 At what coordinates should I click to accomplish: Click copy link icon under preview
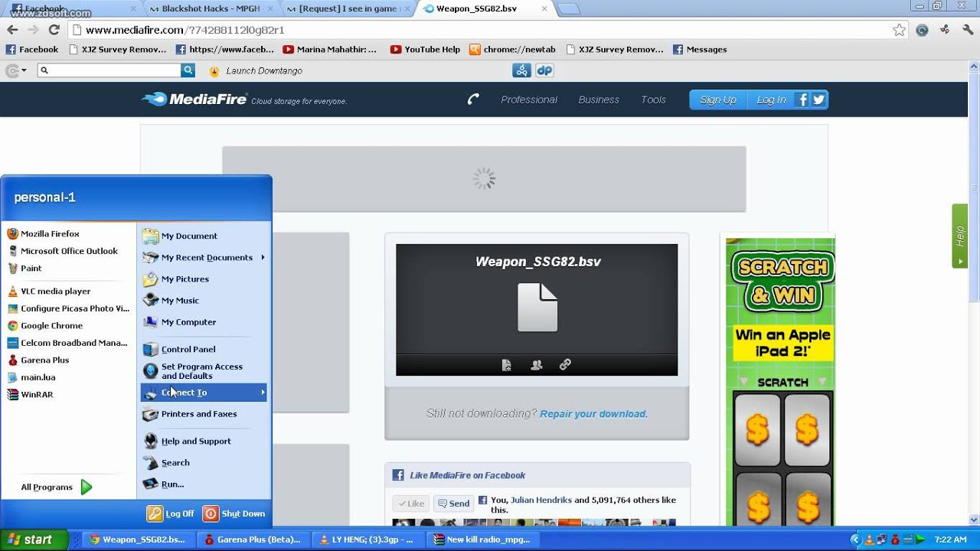(565, 365)
